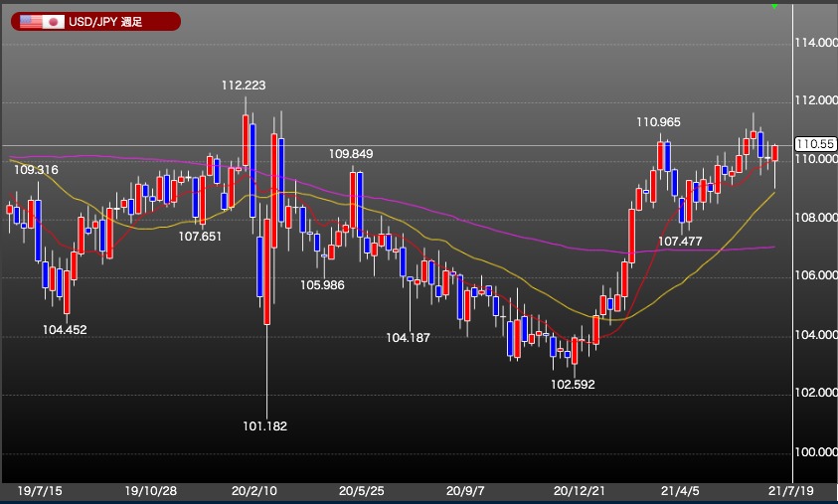Click the Japan flag icon
Screen dimensions: 838x504
click(x=53, y=22)
